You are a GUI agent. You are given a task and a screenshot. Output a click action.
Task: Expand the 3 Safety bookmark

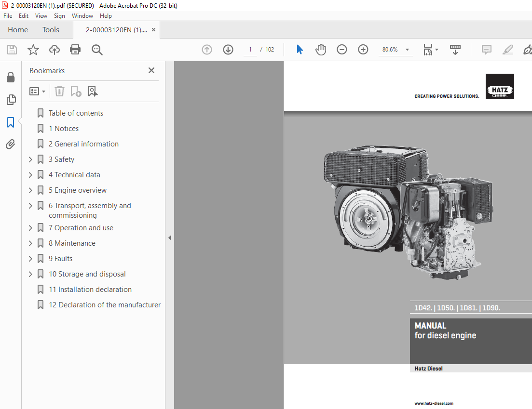point(30,159)
